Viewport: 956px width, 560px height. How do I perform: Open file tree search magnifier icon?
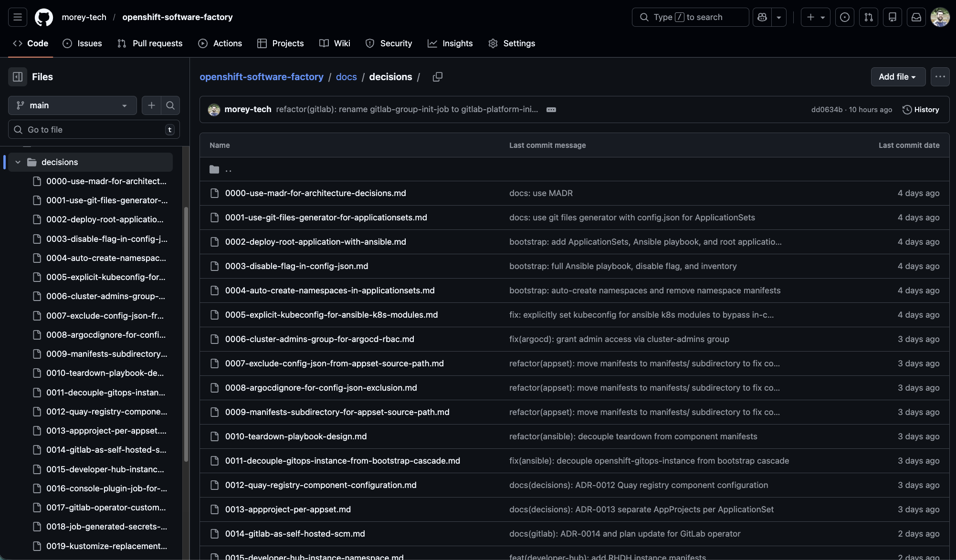170,105
